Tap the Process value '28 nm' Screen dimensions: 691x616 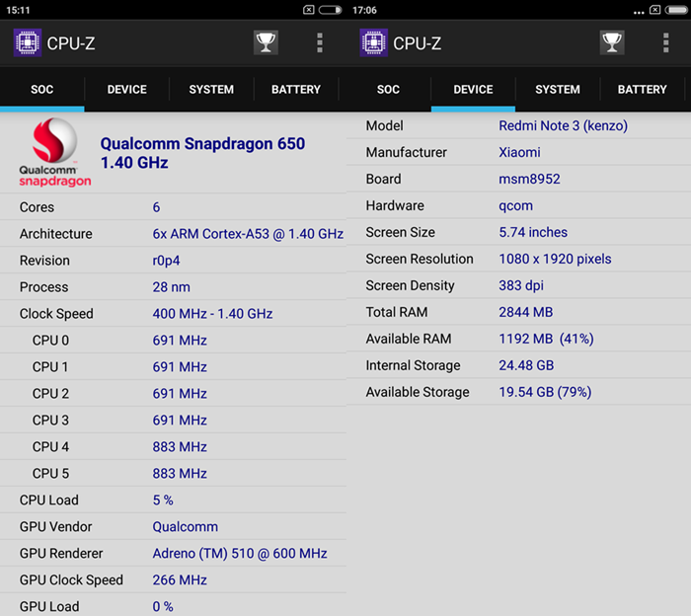172,287
